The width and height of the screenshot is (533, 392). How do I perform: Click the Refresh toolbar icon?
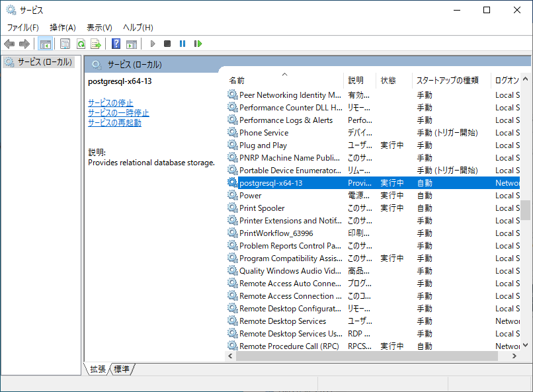click(x=81, y=44)
